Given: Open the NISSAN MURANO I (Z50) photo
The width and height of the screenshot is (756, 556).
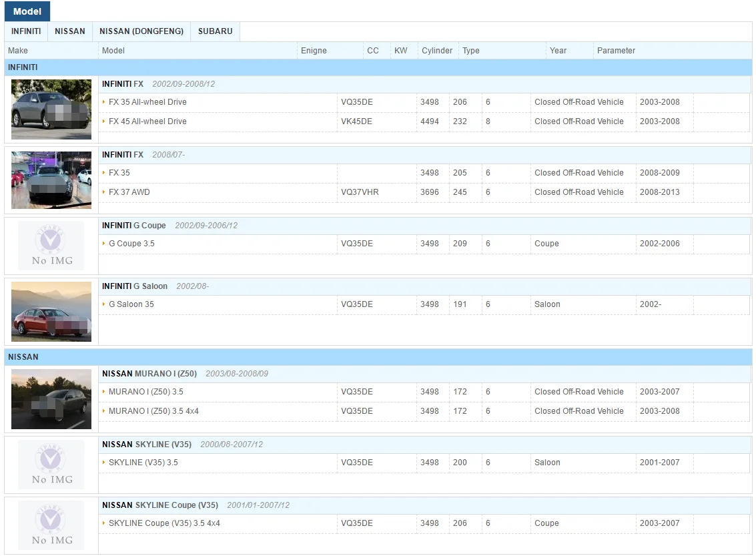Looking at the screenshot, I should 51,399.
